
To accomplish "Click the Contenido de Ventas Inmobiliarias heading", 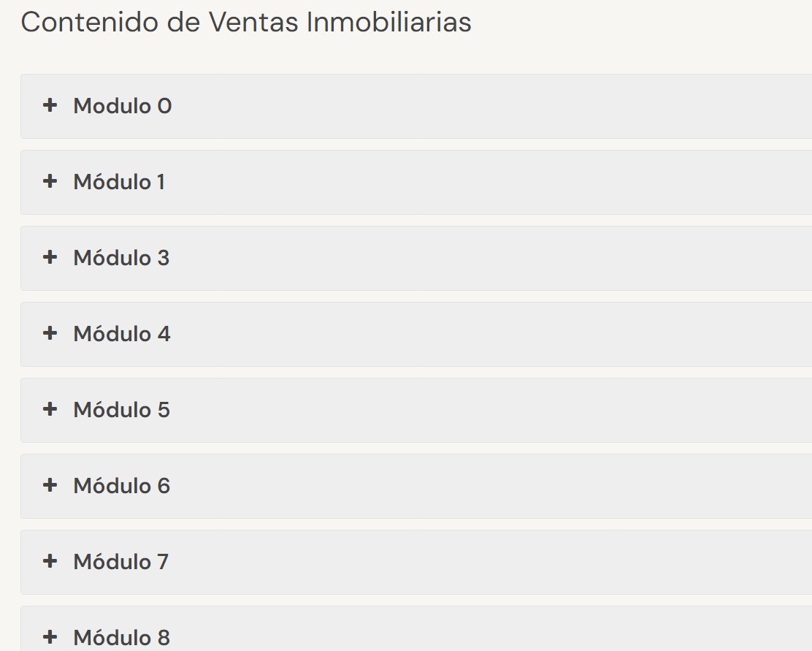I will 246,23.
